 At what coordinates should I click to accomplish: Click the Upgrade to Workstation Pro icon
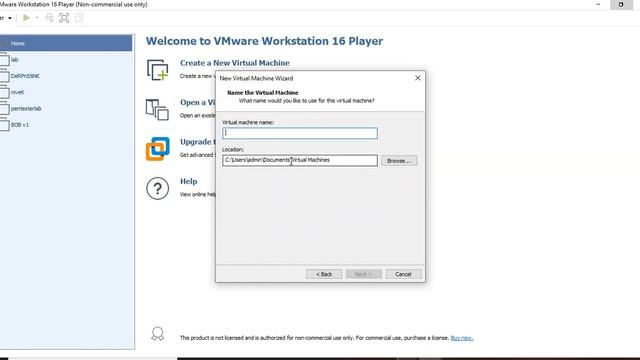[158, 149]
